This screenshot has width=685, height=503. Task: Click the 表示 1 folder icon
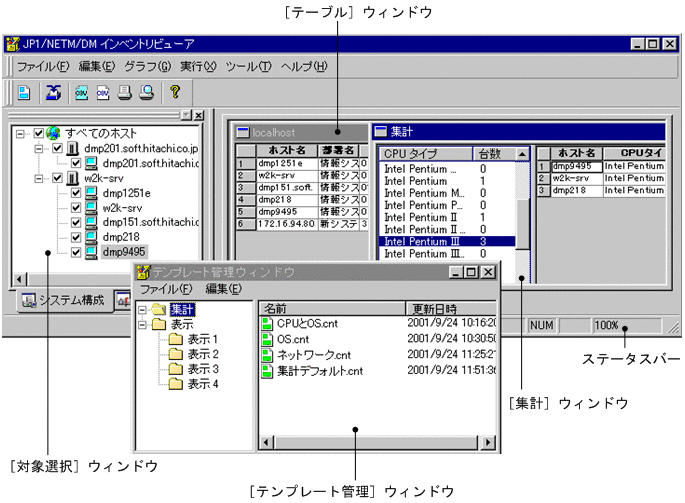point(176,339)
